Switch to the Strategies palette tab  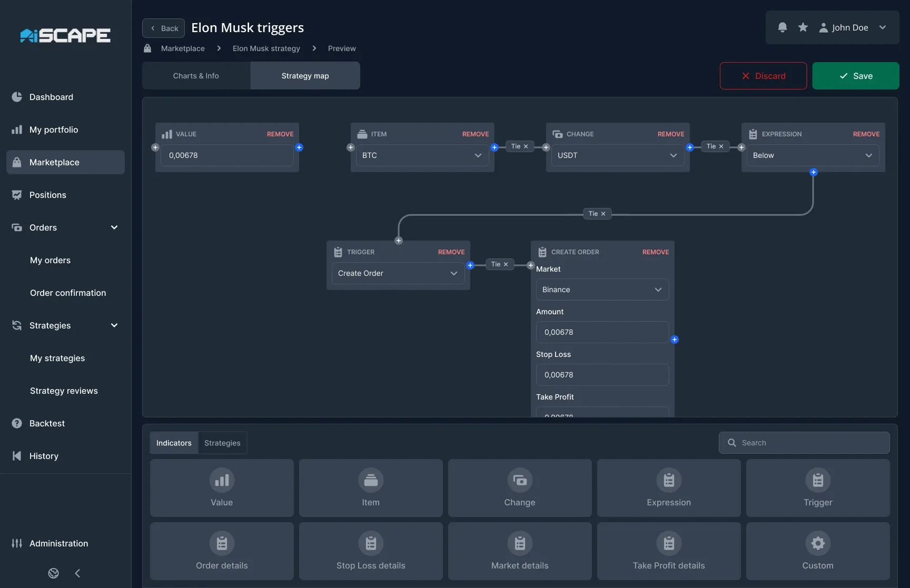point(222,443)
